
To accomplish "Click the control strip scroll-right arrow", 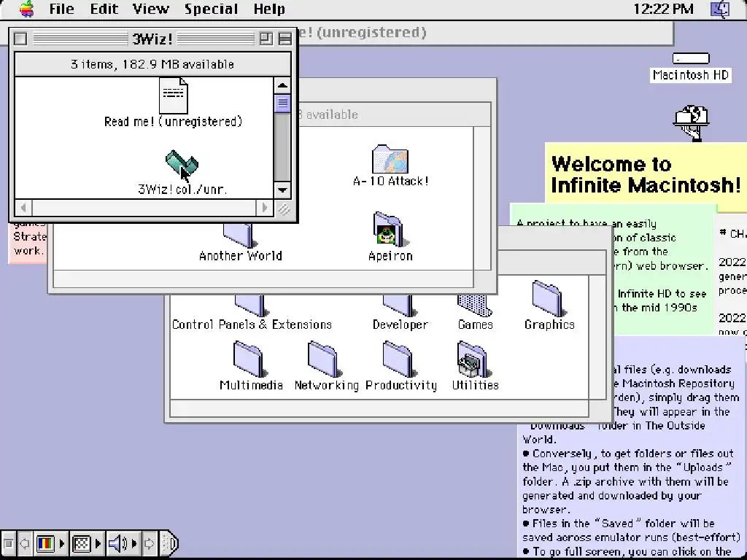I will click(149, 542).
